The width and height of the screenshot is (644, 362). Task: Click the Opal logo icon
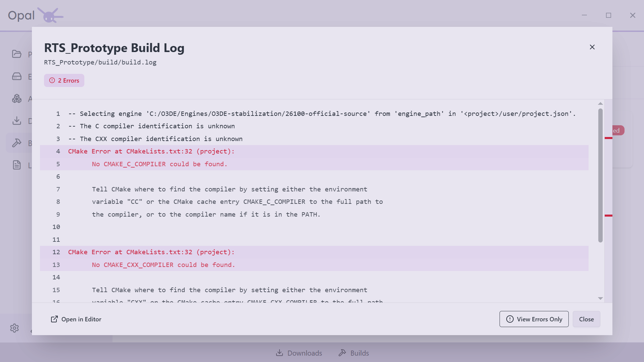click(50, 15)
